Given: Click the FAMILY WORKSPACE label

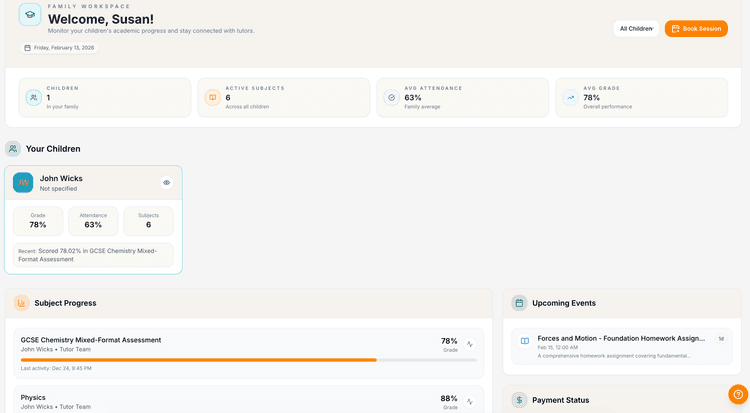Looking at the screenshot, I should (89, 6).
